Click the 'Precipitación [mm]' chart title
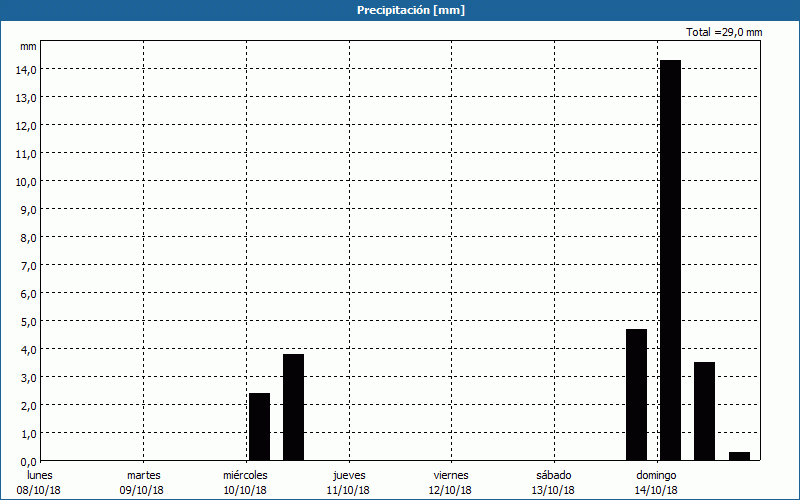Image resolution: width=800 pixels, height=500 pixels. click(411, 10)
